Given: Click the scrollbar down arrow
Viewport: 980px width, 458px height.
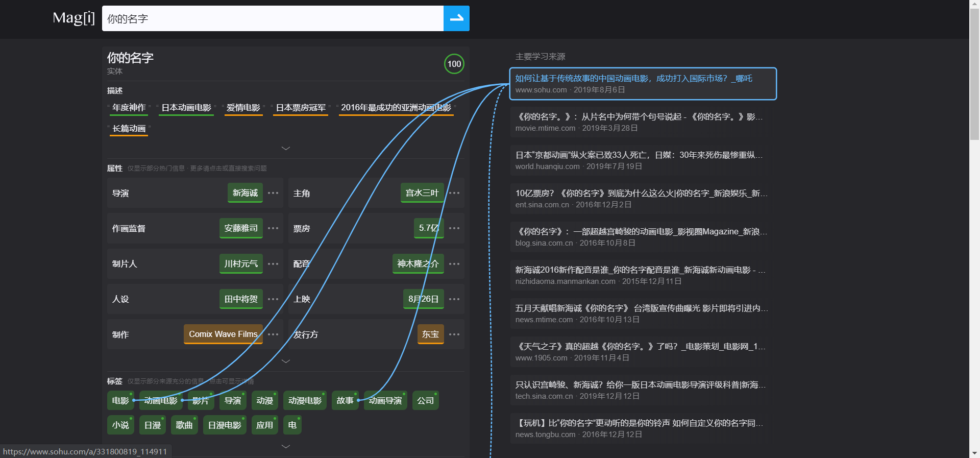Looking at the screenshot, I should pyautogui.click(x=974, y=453).
